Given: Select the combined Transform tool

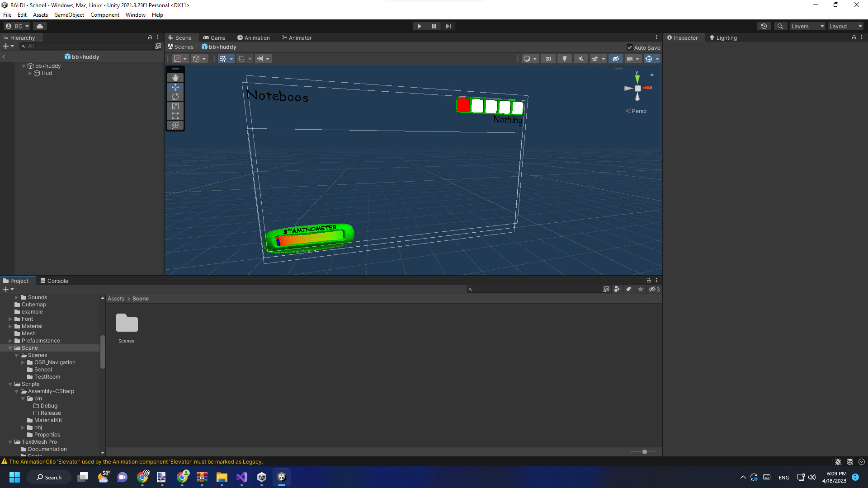Looking at the screenshot, I should pos(175,125).
